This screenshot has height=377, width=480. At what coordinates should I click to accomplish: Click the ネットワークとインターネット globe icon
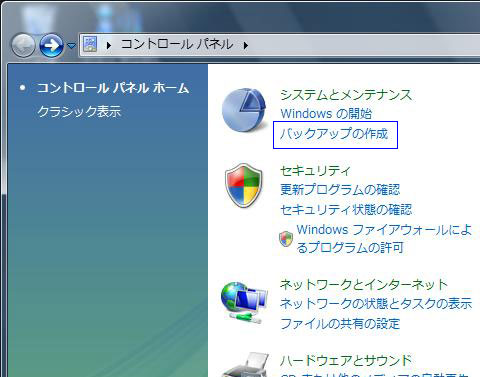tap(244, 303)
